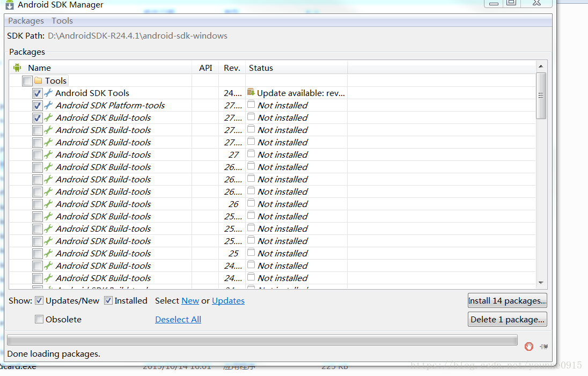Uncheck the Android SDK Tools checkbox
This screenshot has height=376, width=588.
point(37,93)
